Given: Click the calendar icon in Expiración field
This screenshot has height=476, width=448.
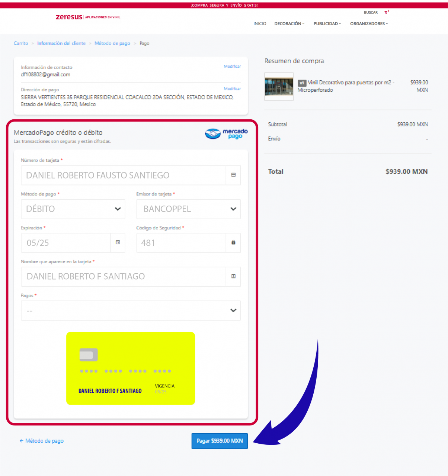Looking at the screenshot, I should point(118,242).
